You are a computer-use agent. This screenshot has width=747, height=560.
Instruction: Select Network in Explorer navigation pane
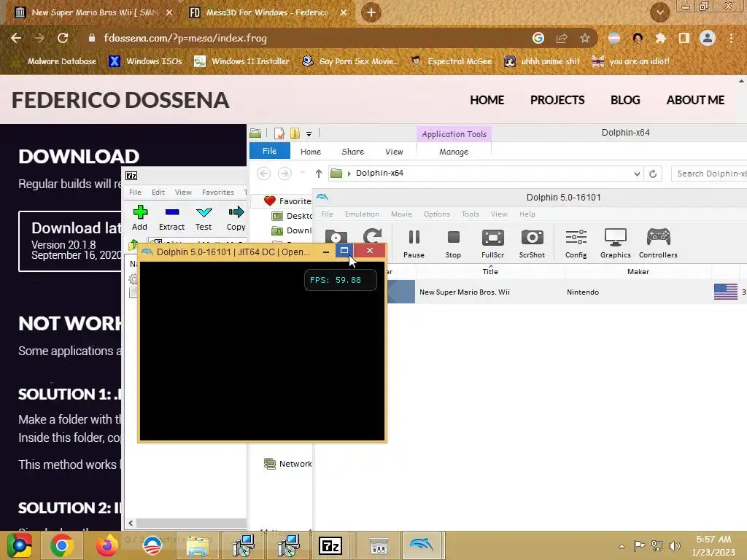tap(287, 463)
